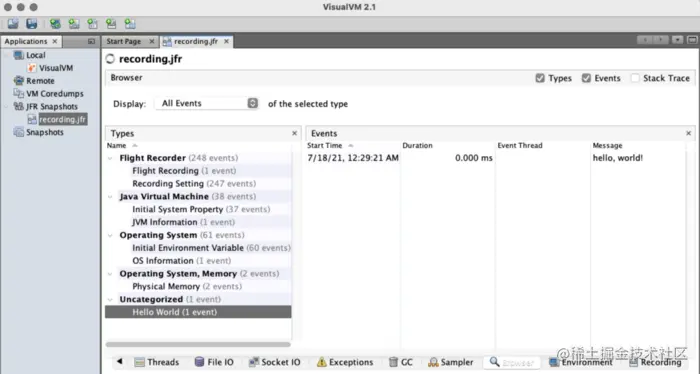Maximize the editor window via the rightmost tab-bar icon

pos(692,40)
